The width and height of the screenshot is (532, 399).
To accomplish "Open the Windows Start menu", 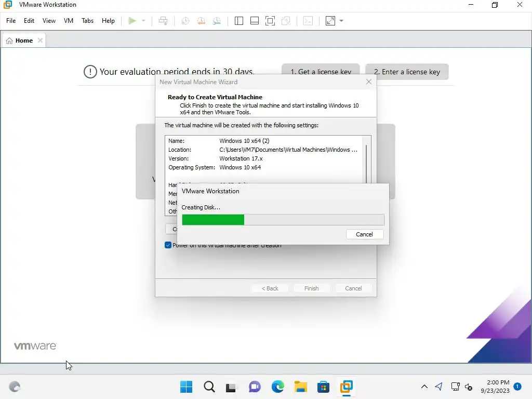I will (186, 387).
